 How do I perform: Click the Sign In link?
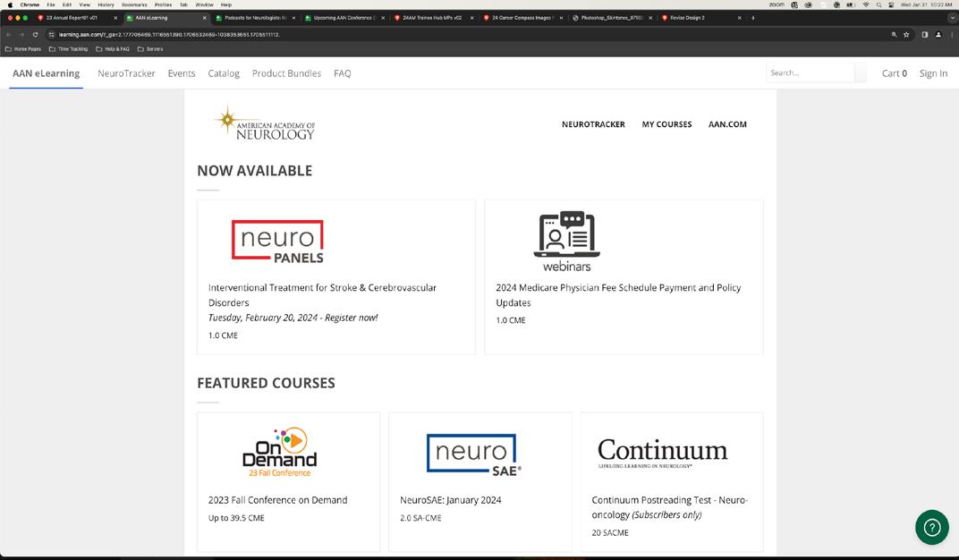click(x=933, y=73)
